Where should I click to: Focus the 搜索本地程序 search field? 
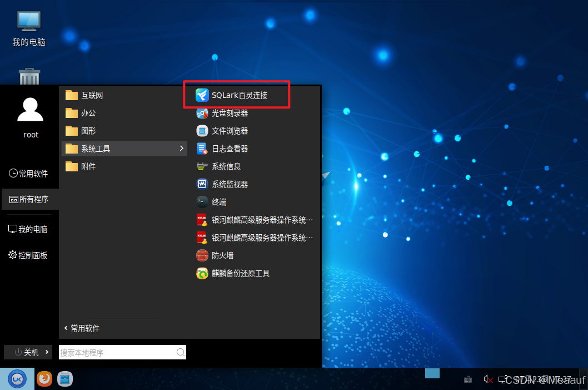click(122, 352)
